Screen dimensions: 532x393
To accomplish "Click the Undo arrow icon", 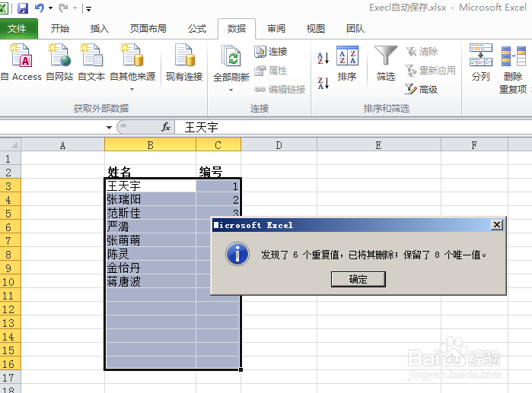I will tap(40, 8).
